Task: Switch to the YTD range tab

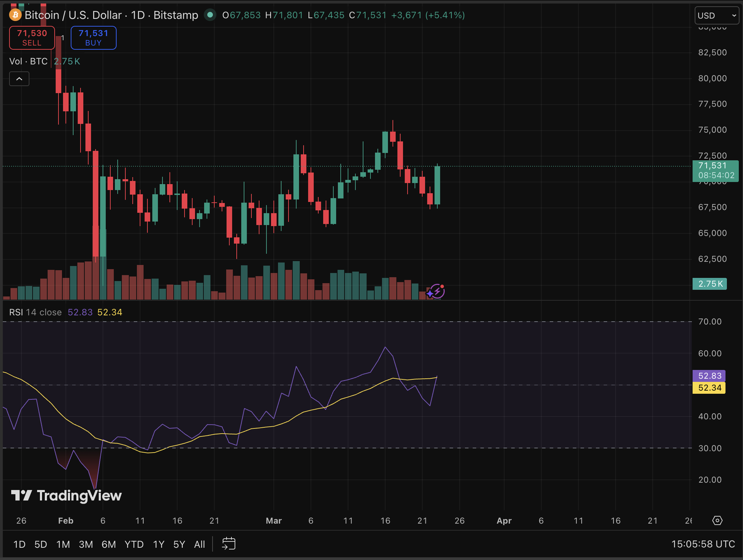Action: click(133, 544)
